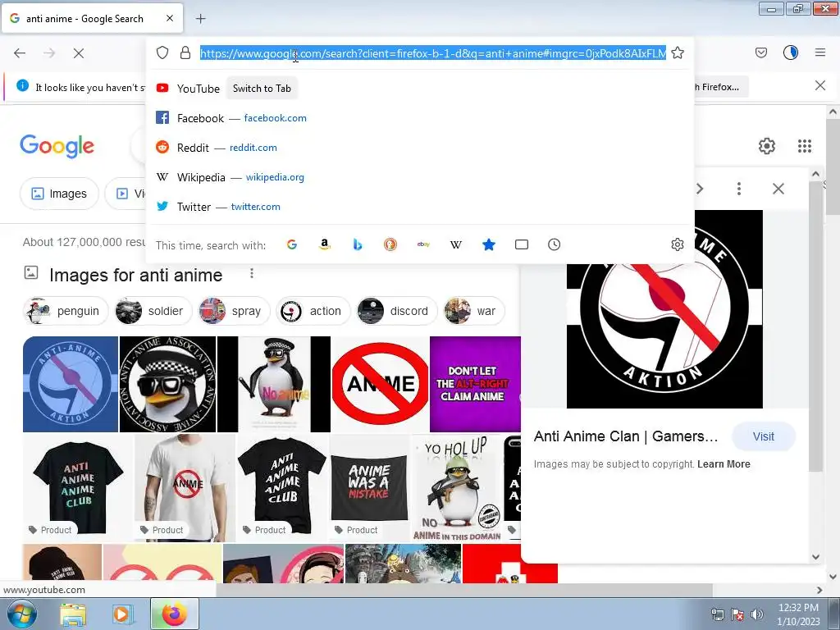Click the site security padlock icon
Image resolution: width=840 pixels, height=630 pixels.
185,52
